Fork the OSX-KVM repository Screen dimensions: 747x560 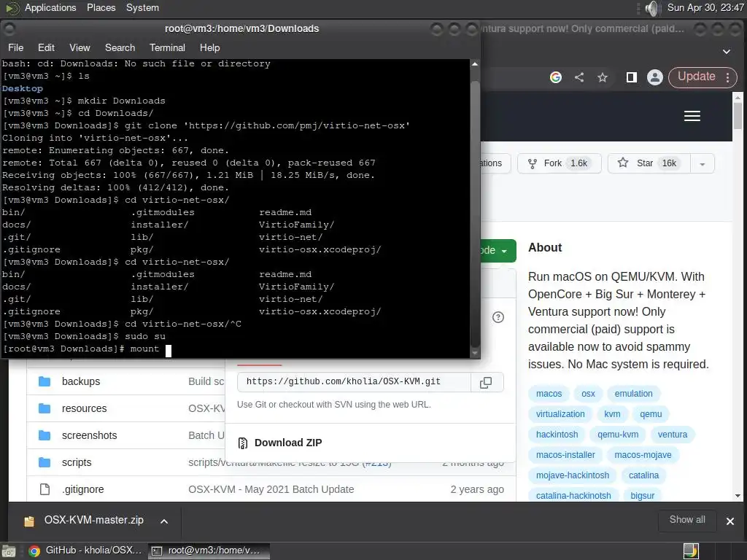[x=560, y=163]
